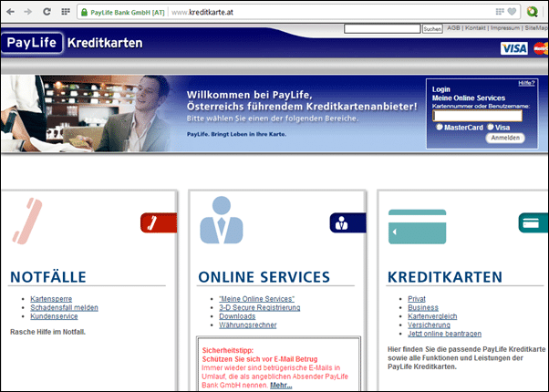
Task: Open the SiteMap link
Action: click(x=536, y=28)
